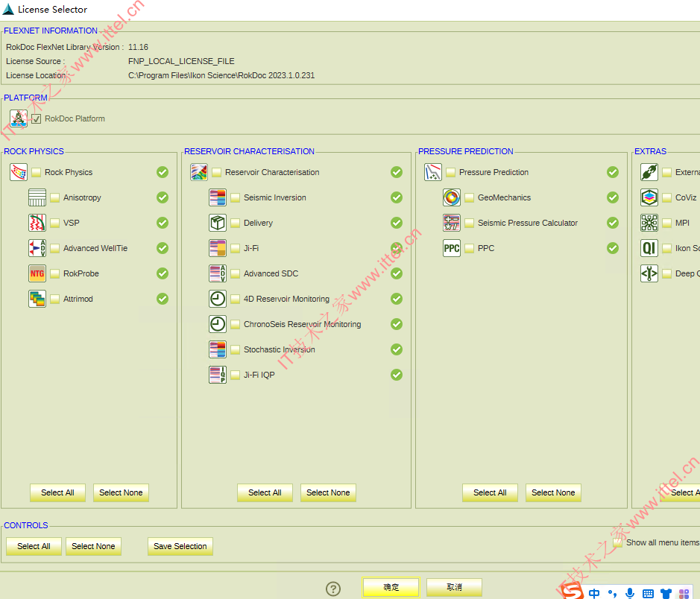The width and height of the screenshot is (700, 599).
Task: Click the PPC icon
Action: [x=451, y=248]
